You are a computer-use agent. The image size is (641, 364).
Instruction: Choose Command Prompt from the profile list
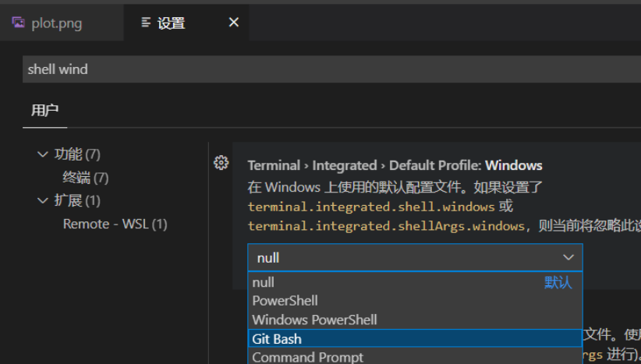(307, 357)
